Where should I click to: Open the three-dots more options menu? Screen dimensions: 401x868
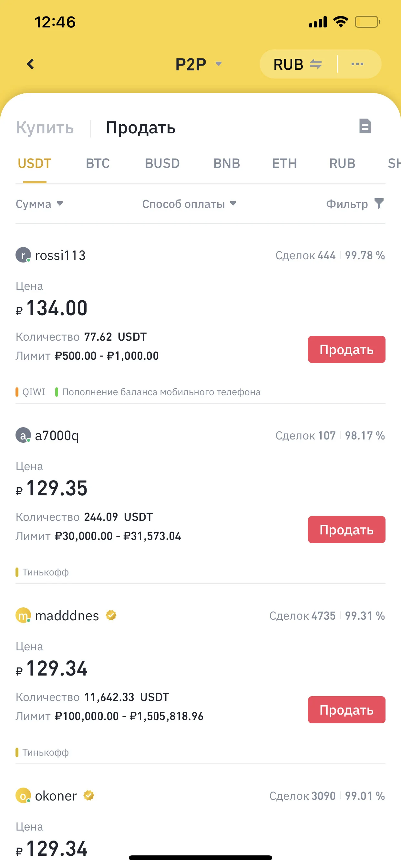357,64
